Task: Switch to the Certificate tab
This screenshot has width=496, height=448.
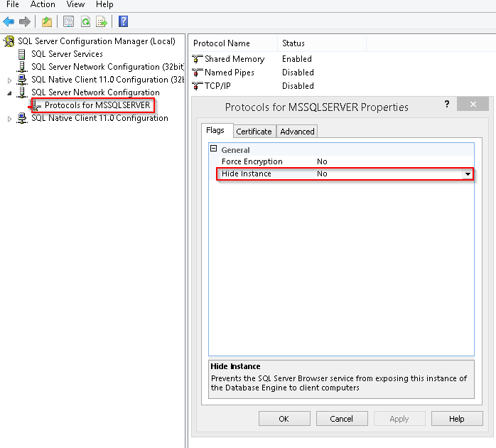Action: tap(254, 132)
